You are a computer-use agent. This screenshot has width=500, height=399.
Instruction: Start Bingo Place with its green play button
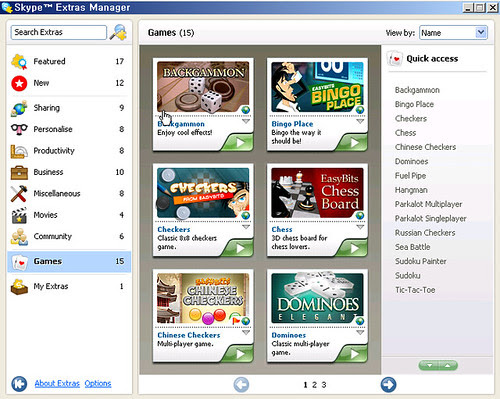pos(352,143)
